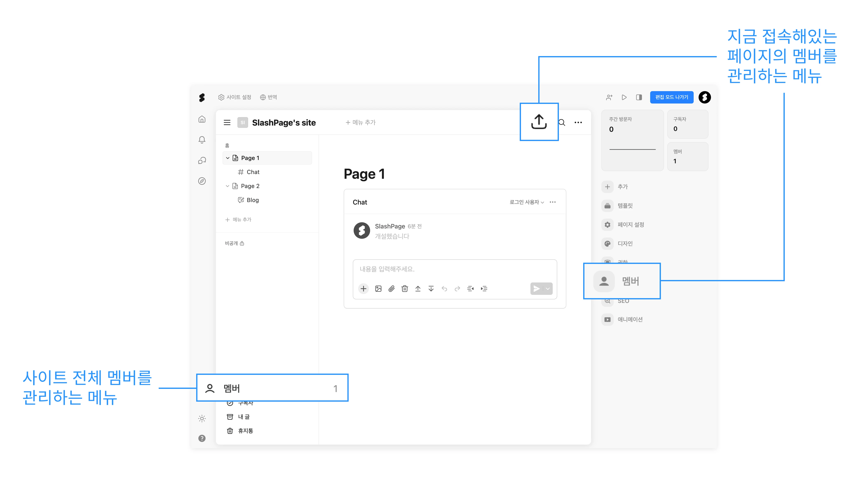This screenshot has height=487, width=868.
Task: Click the '비공개' private section label
Action: point(235,243)
